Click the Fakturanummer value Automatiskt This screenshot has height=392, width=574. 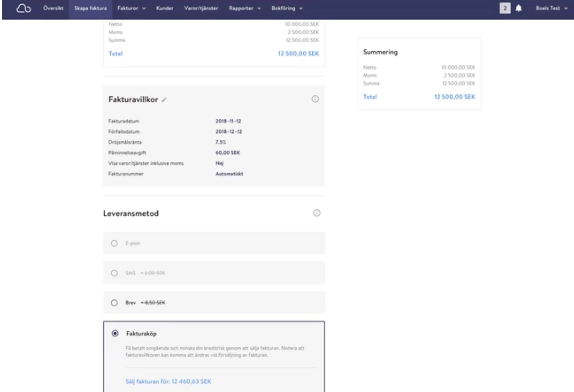[x=229, y=174]
